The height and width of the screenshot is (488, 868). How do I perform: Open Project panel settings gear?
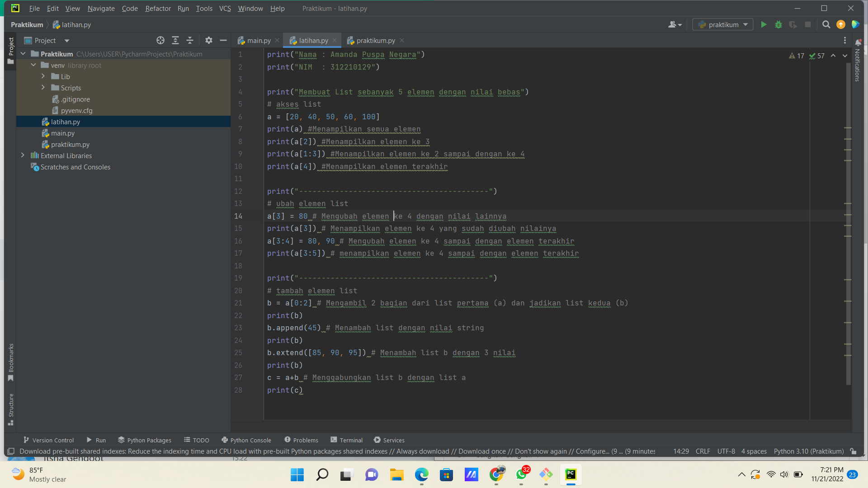(208, 40)
